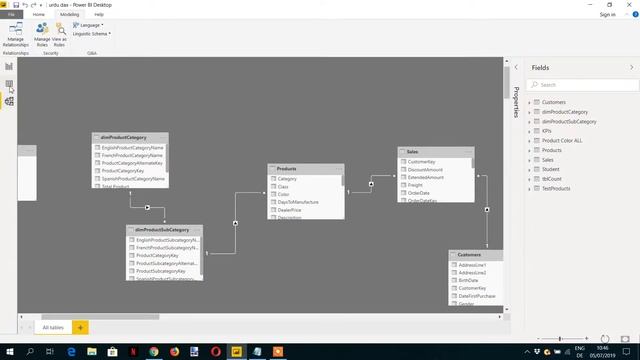This screenshot has width=640, height=360.
Task: Switch to the Modeling ribbon tab
Action: point(69,14)
